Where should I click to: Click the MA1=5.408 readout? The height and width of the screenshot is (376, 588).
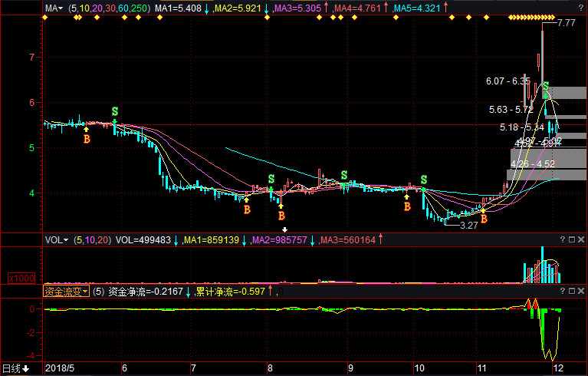[x=178, y=8]
